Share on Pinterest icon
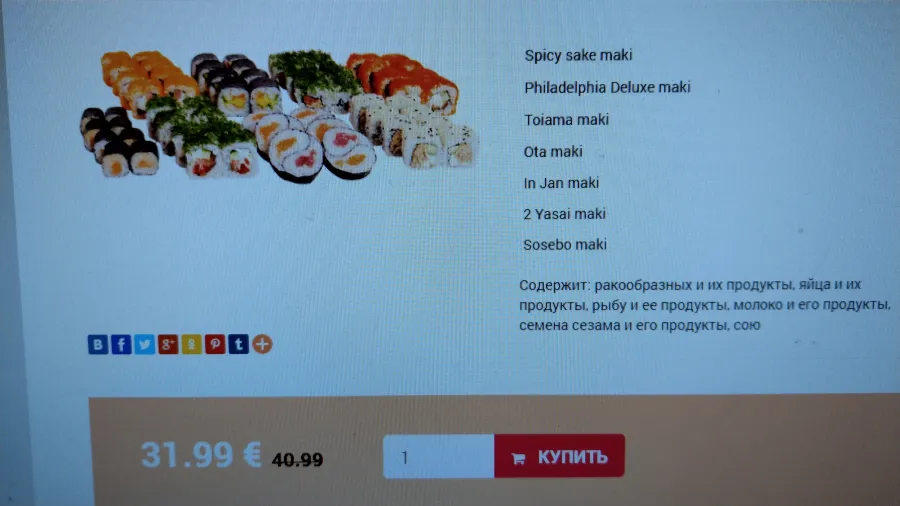 point(215,344)
